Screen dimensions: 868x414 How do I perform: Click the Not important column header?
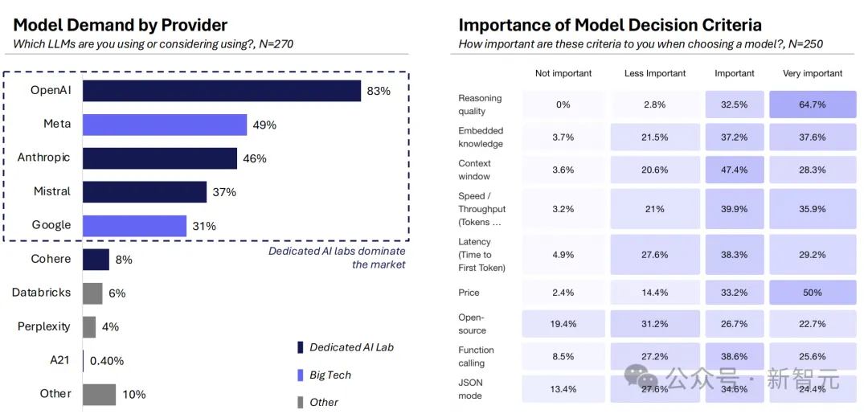[x=563, y=73]
